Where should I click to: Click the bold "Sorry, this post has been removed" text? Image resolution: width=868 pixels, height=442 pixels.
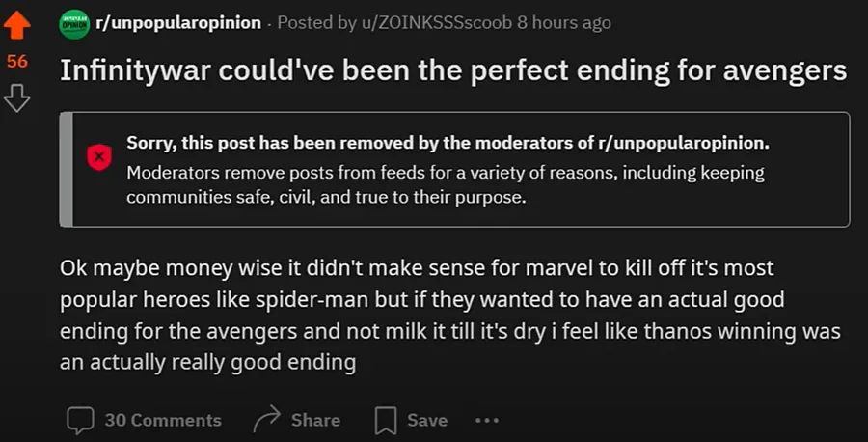[448, 144]
